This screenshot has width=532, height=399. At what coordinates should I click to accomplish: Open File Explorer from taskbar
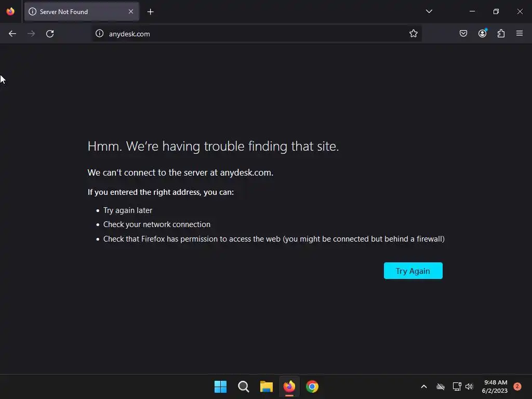click(x=267, y=387)
